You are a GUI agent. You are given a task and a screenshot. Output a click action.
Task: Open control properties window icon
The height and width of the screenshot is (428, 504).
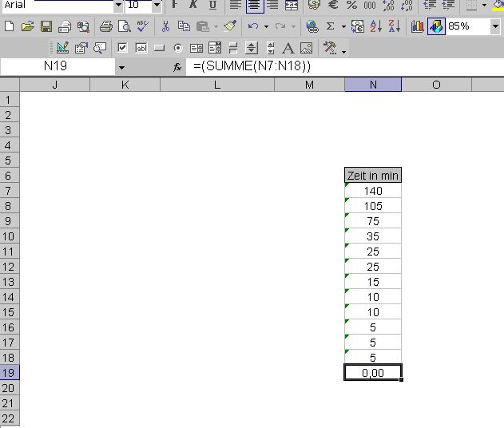tap(81, 48)
